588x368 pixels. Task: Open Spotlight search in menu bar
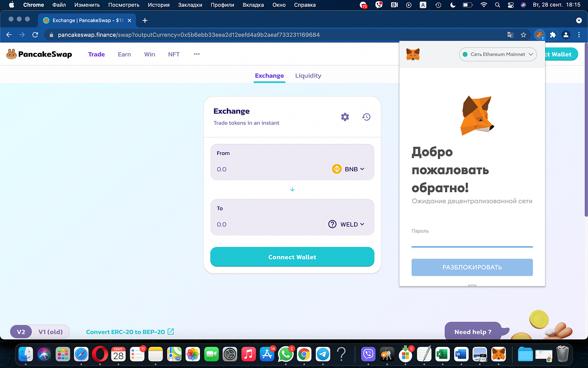pyautogui.click(x=497, y=5)
